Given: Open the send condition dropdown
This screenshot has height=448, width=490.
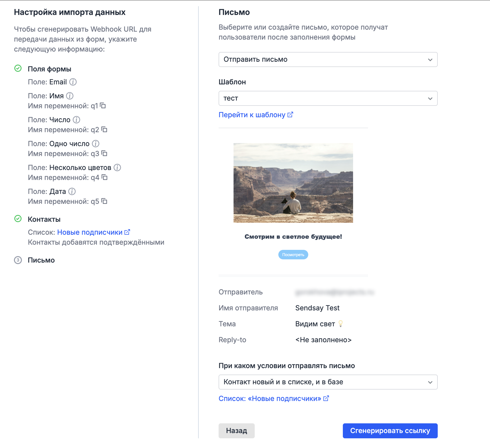Looking at the screenshot, I should (328, 382).
